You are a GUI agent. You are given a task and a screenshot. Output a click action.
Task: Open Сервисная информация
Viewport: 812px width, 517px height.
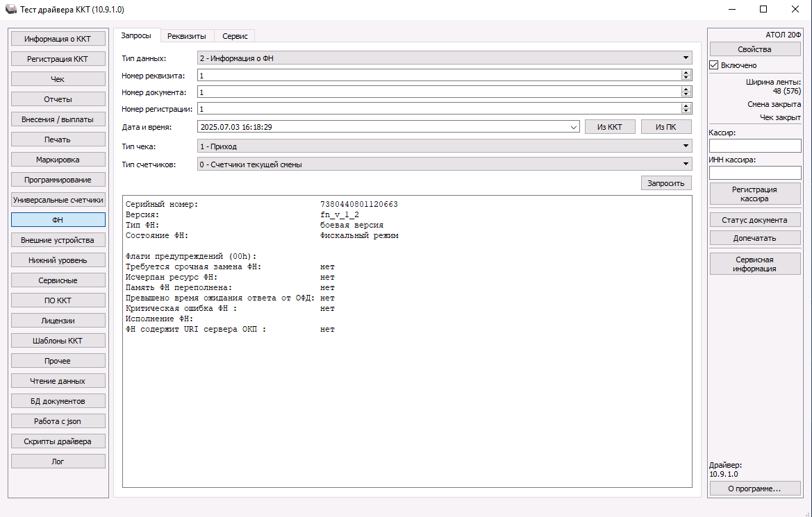(x=754, y=264)
